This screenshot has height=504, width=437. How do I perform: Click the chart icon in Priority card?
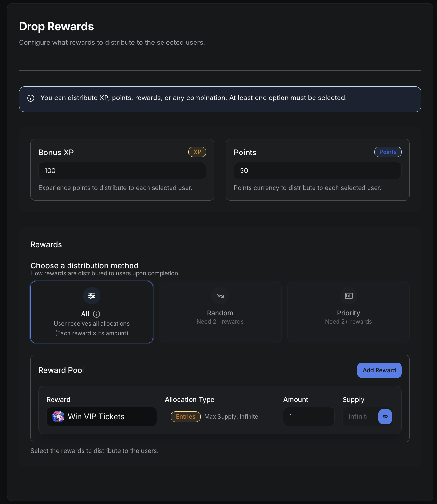click(x=348, y=296)
